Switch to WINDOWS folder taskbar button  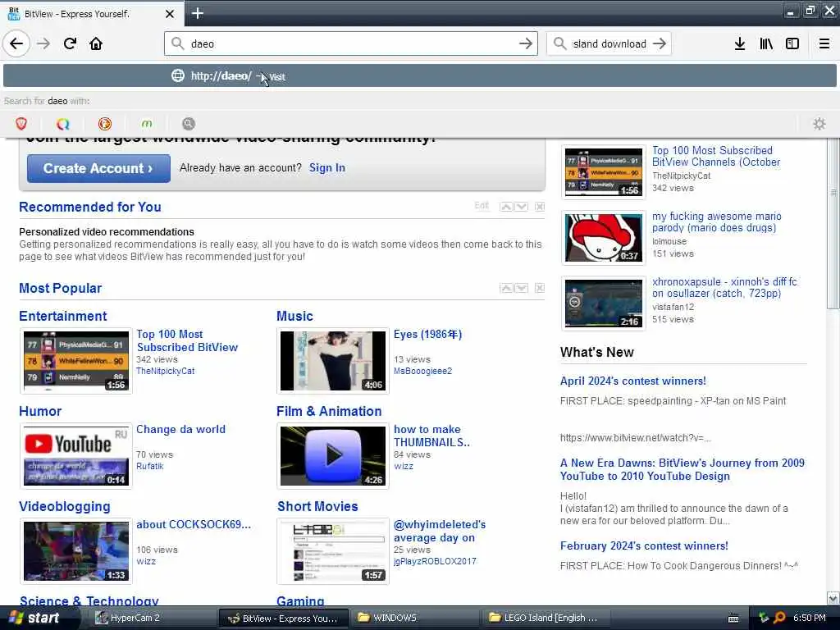413,618
